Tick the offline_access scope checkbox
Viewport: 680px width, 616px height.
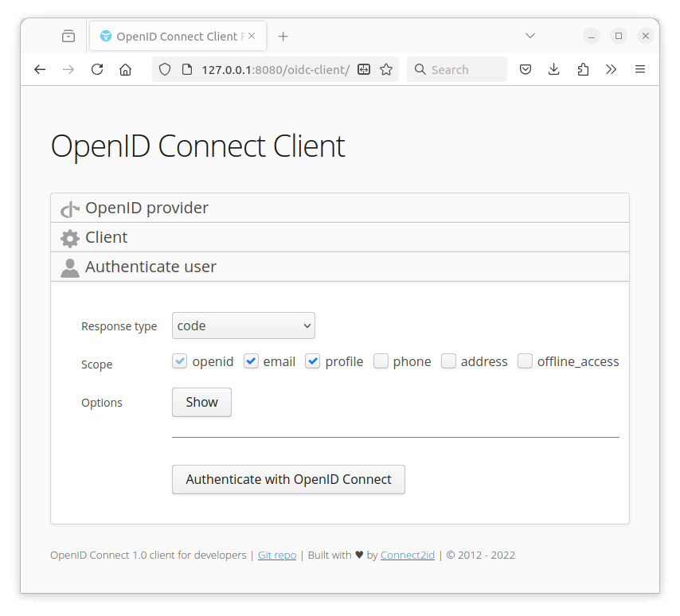pyautogui.click(x=526, y=361)
